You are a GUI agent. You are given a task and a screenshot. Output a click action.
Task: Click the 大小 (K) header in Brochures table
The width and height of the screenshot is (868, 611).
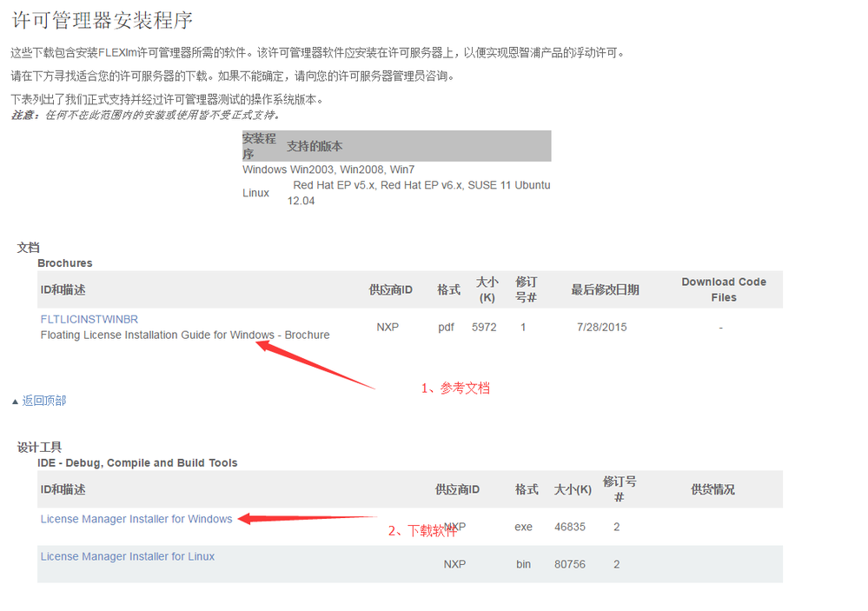487,289
